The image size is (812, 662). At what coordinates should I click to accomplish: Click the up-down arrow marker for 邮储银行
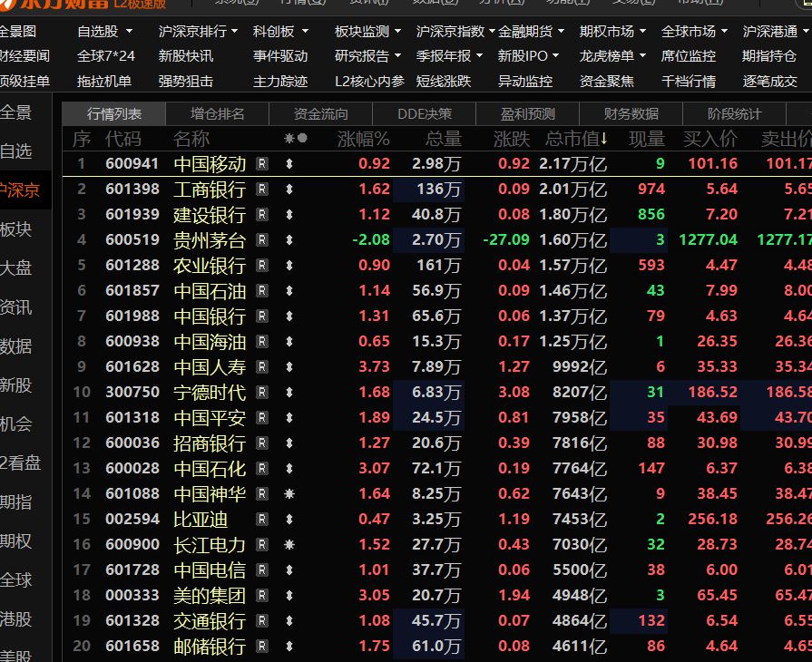[x=289, y=646]
